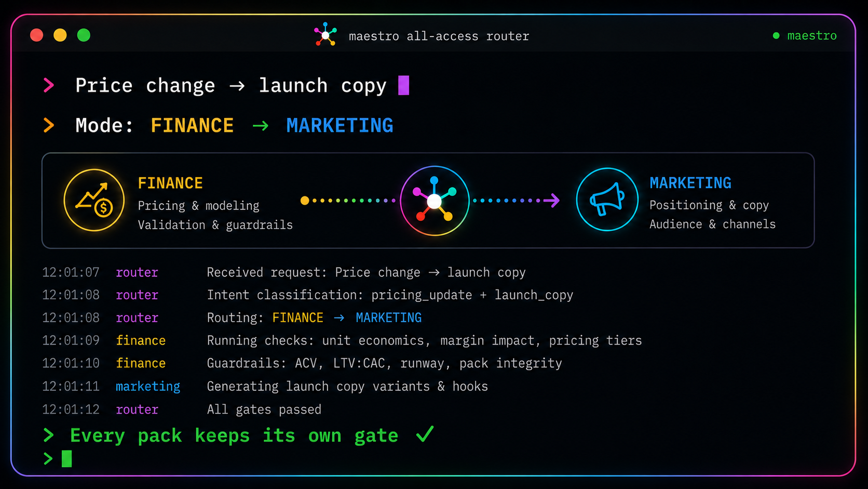Click the yellow dot starting the Finance dotted line
The image size is (868, 489).
point(305,201)
